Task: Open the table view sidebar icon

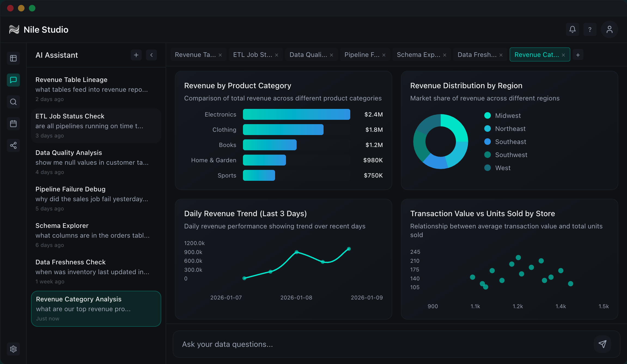Action: pos(13,58)
